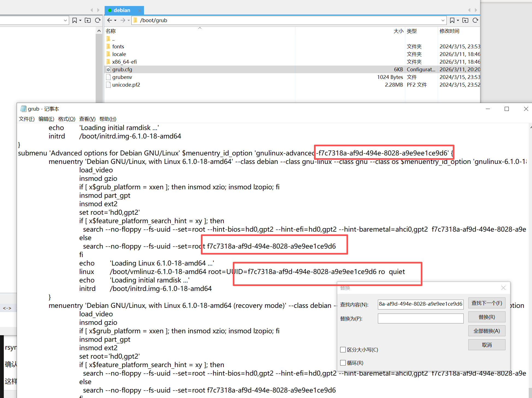
Task: Open the fonts folder entry
Action: tap(118, 46)
